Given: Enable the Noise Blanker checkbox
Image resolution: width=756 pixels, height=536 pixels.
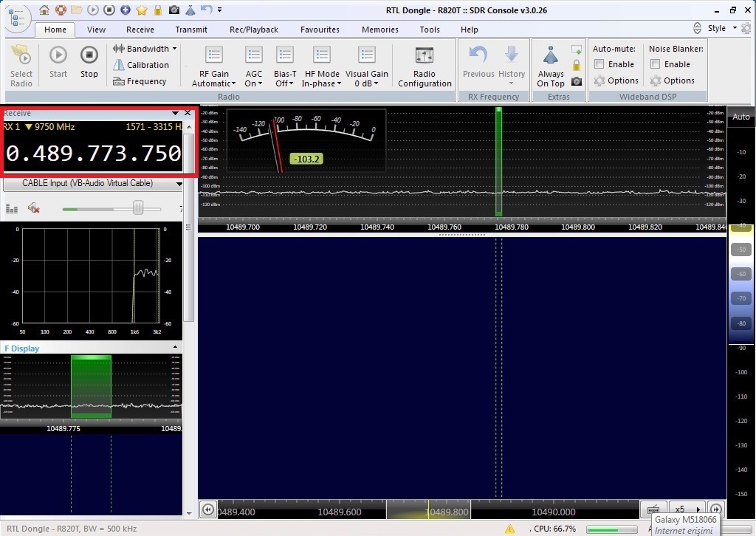Looking at the screenshot, I should click(655, 64).
